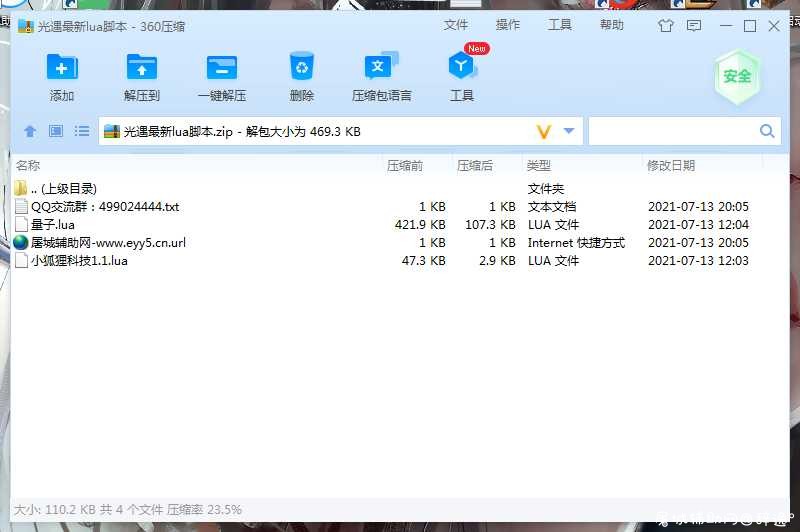The height and width of the screenshot is (532, 800).
Task: Sort by 修改日期 column header
Action: click(671, 165)
